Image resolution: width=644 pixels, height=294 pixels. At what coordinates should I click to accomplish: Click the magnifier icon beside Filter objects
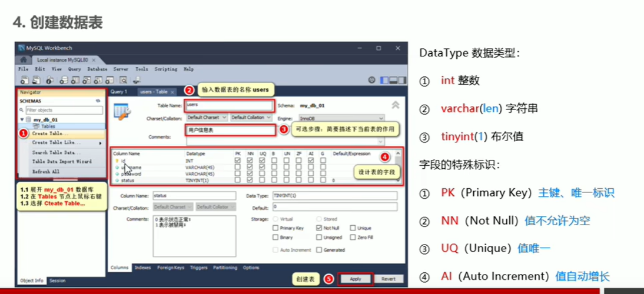(x=22, y=111)
